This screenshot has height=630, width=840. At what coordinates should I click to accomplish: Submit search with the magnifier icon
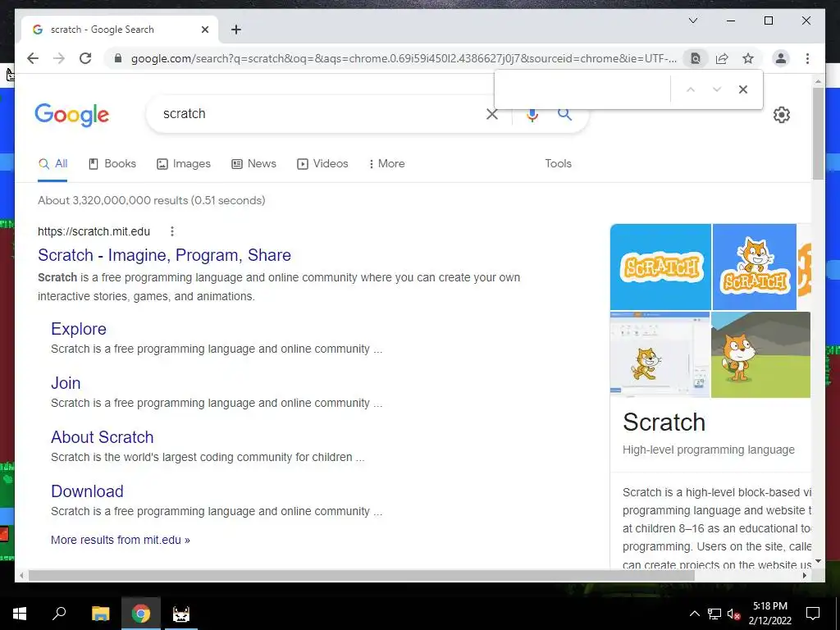coord(564,113)
